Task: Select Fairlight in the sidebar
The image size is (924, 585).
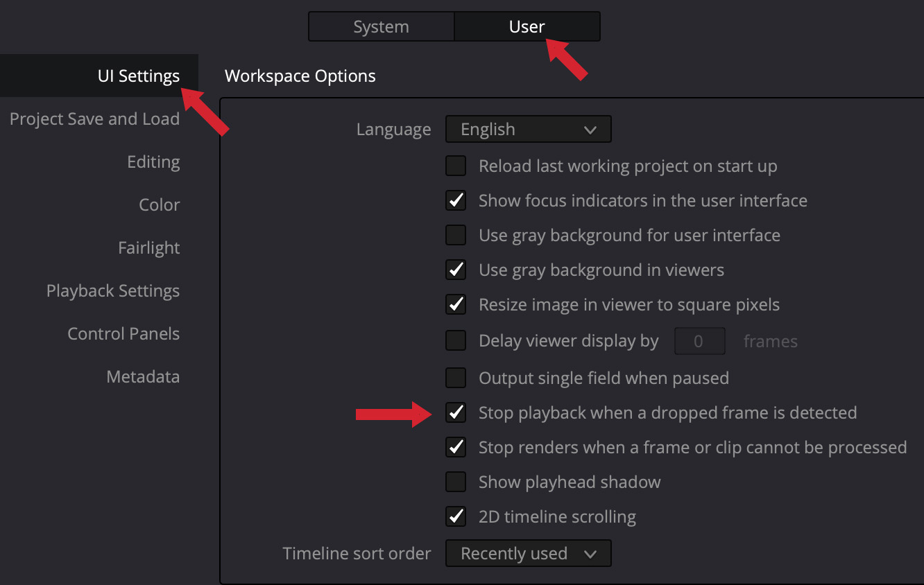Action: coord(148,248)
